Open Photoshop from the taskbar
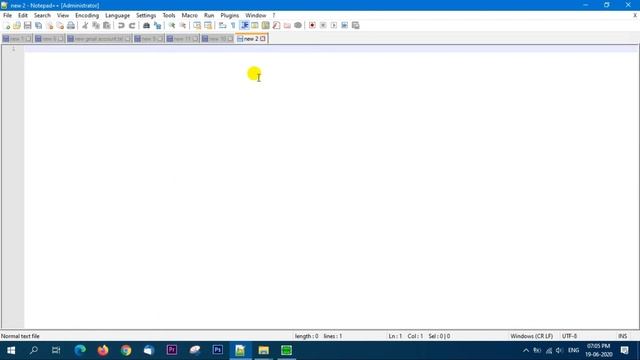Image resolution: width=640 pixels, height=360 pixels. click(218, 350)
